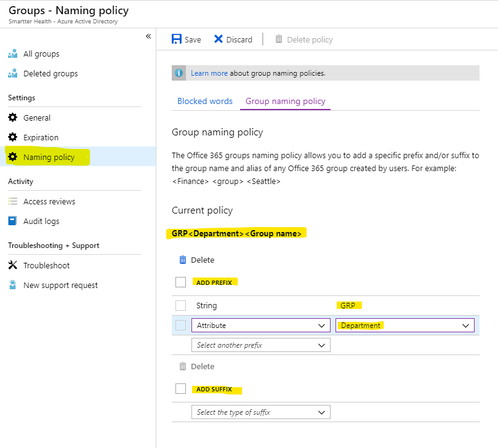498x448 pixels.
Task: Select Expiration in the Settings menu
Action: point(41,137)
